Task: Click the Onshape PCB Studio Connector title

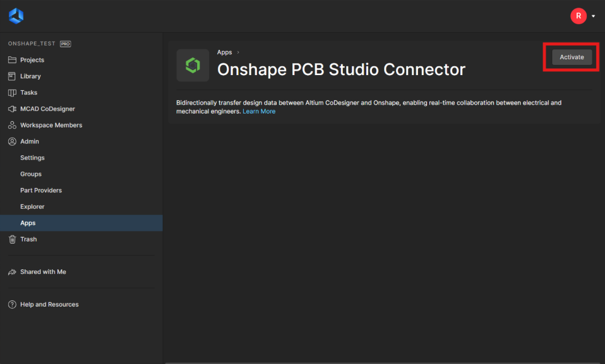Action: (x=341, y=69)
